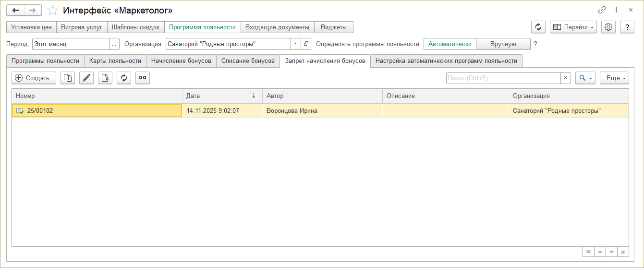Open the organization record with the open icon

(306, 44)
